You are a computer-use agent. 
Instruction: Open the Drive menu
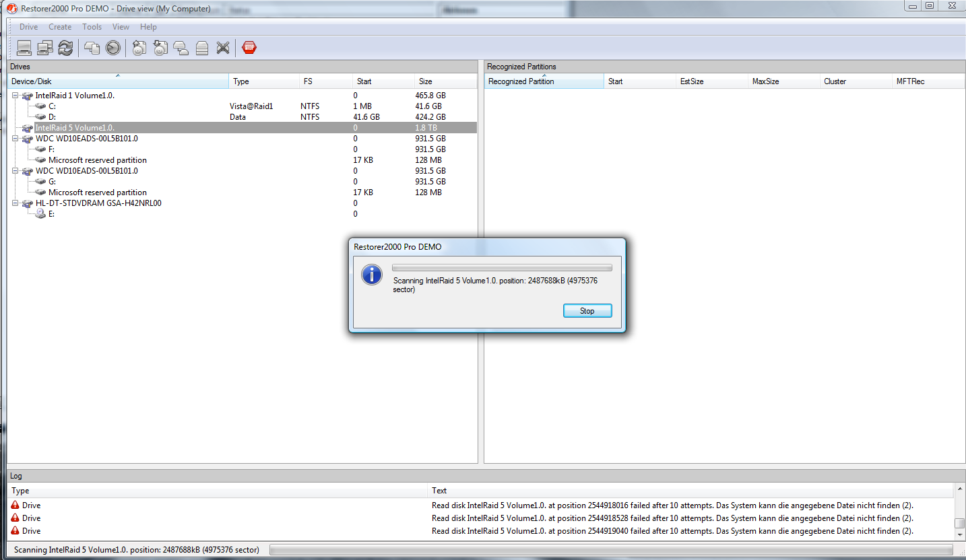tap(29, 27)
